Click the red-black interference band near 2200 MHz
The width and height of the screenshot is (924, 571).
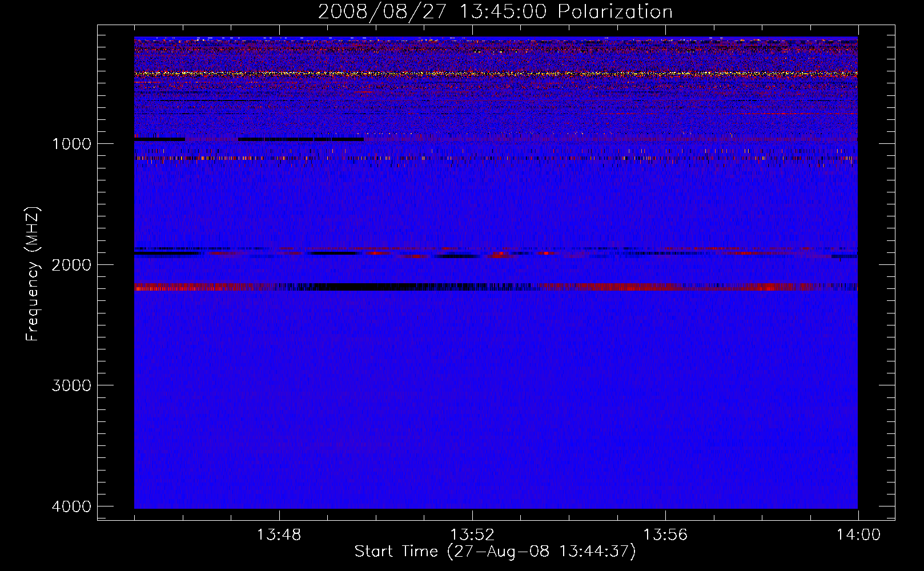pos(496,287)
